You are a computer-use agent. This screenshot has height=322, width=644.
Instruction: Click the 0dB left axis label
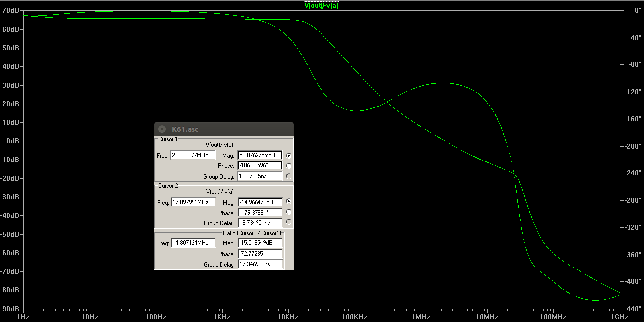click(12, 141)
